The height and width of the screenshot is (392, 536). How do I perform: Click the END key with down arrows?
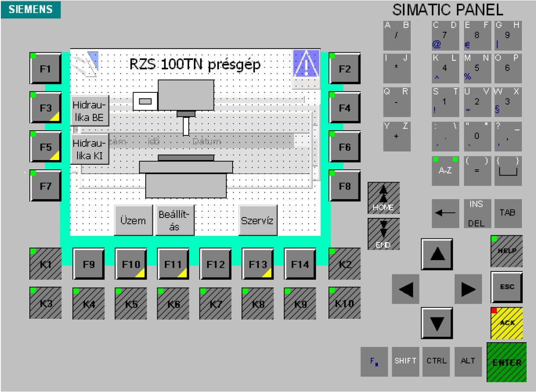pyautogui.click(x=383, y=234)
